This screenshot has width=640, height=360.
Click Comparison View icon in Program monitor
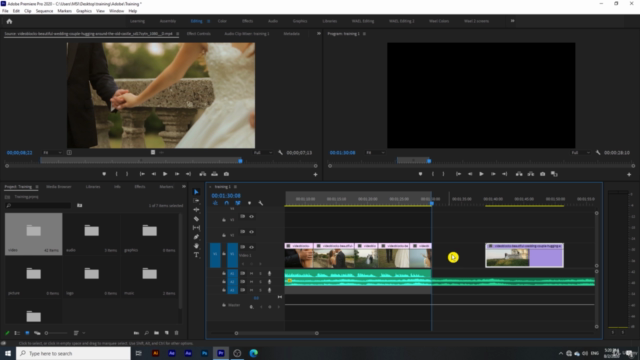coord(554,174)
